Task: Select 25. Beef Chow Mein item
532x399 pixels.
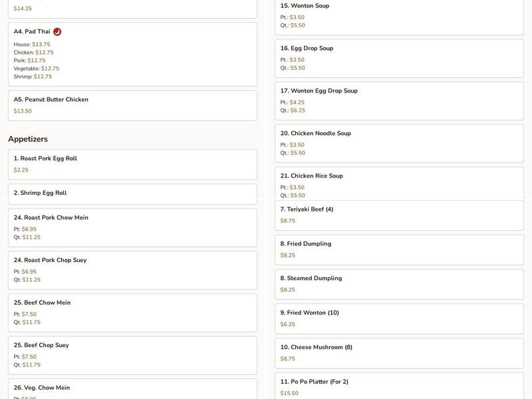Action: 132,313
